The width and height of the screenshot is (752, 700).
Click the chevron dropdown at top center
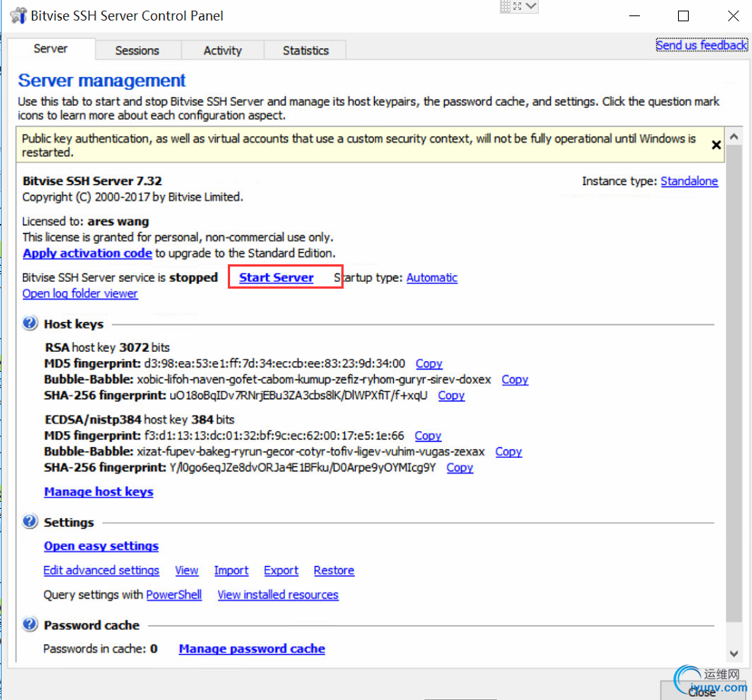(531, 6)
